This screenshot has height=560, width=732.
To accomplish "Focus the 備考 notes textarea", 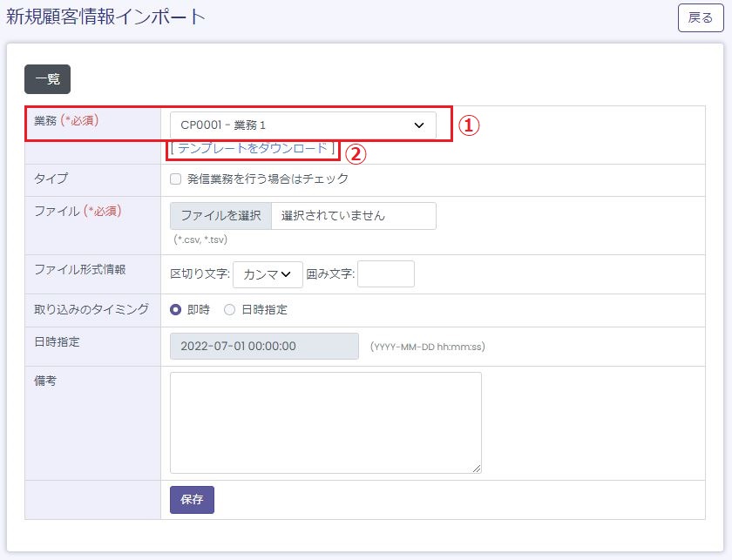I will coord(325,422).
